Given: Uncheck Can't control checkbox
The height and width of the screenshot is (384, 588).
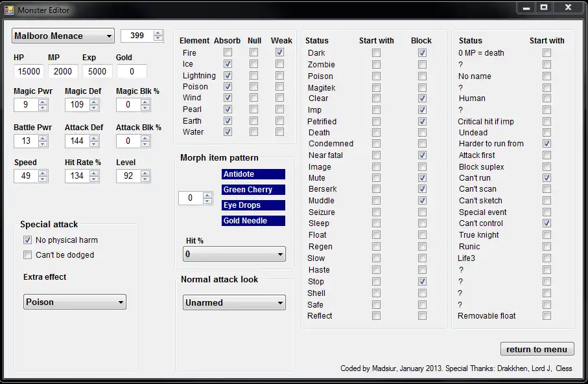Looking at the screenshot, I should [x=547, y=223].
